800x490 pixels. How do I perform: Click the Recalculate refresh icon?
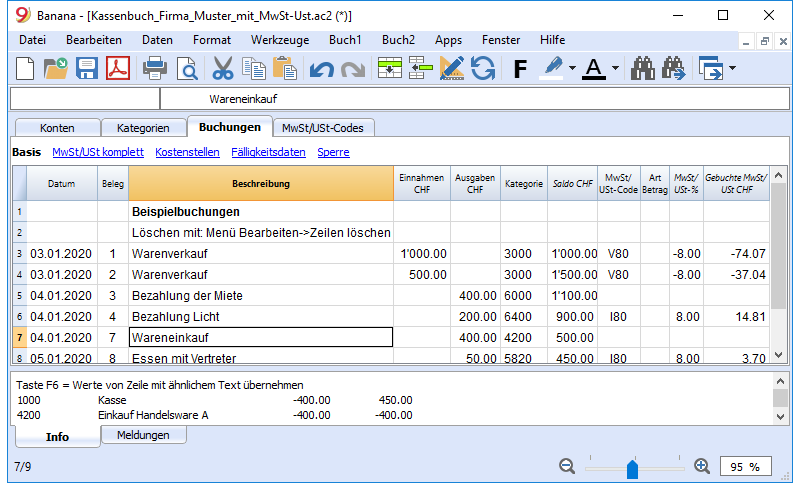[483, 68]
